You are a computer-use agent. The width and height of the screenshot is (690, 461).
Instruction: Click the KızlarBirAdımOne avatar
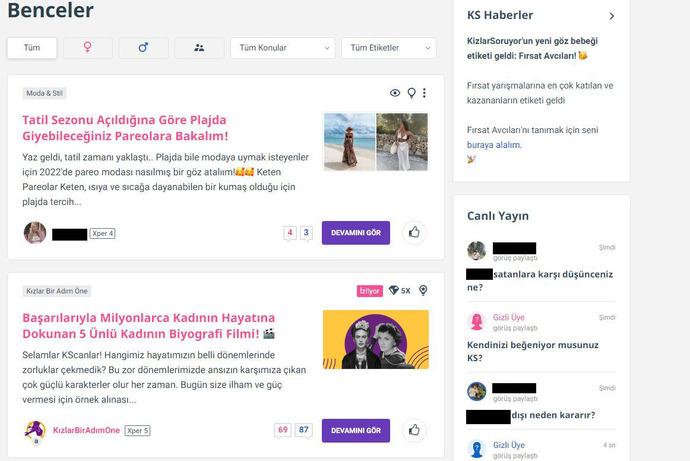(35, 431)
